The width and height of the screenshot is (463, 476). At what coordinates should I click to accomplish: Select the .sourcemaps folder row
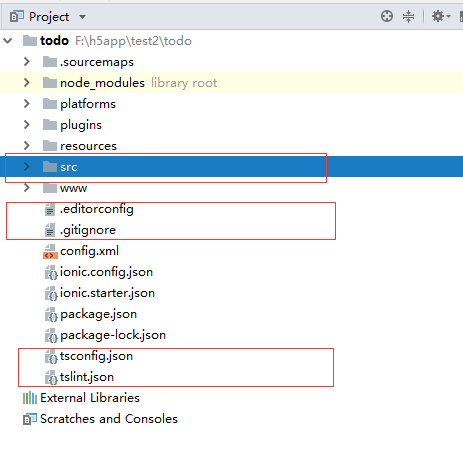click(231, 62)
